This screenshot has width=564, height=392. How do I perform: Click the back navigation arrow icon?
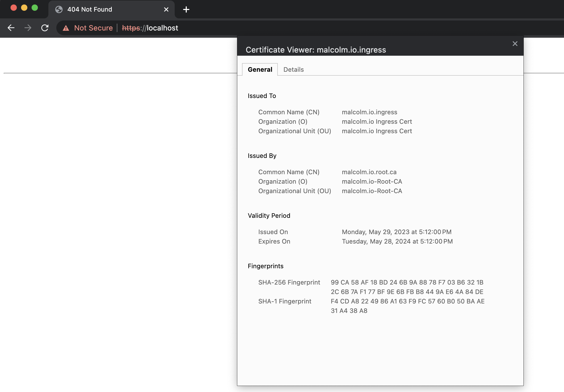(11, 28)
